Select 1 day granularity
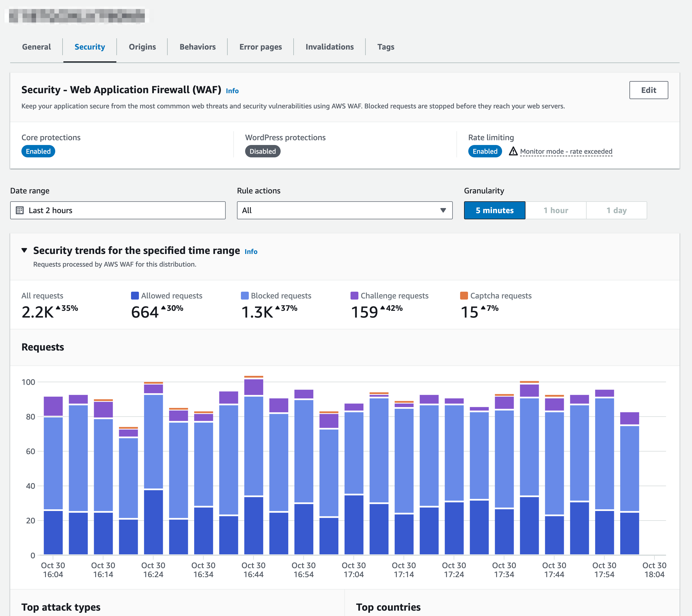This screenshot has height=616, width=692. [616, 210]
